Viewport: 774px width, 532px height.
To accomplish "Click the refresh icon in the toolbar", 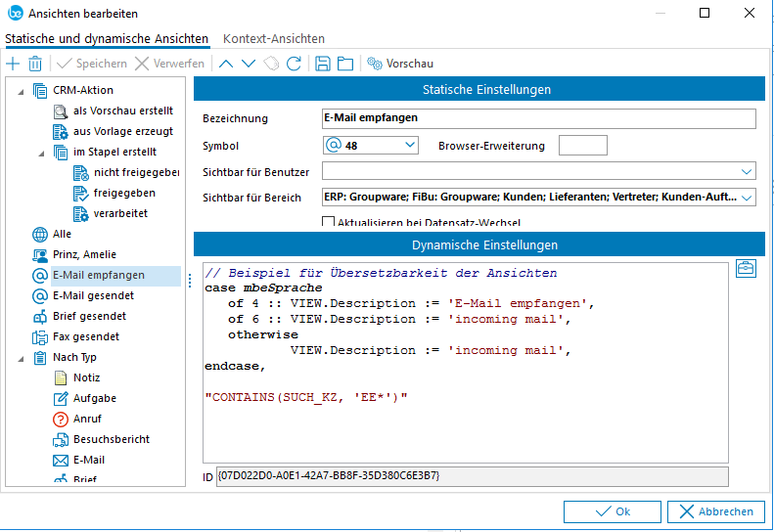I will [x=294, y=64].
